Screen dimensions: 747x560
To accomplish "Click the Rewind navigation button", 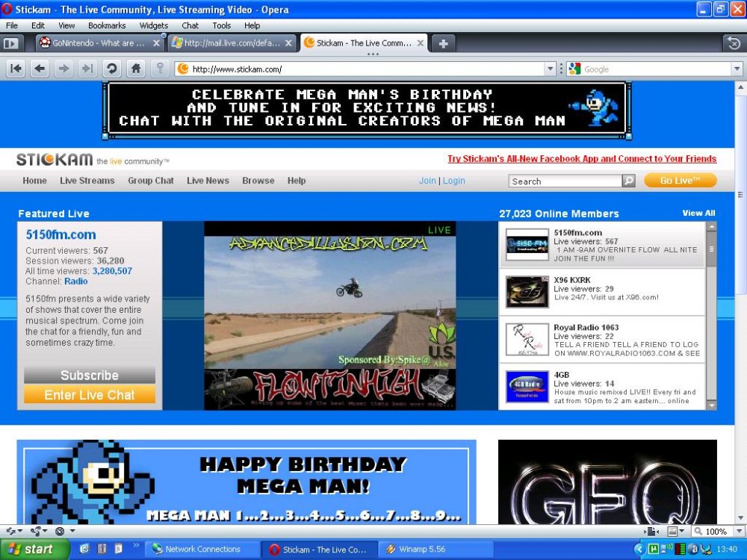I will pyautogui.click(x=16, y=69).
